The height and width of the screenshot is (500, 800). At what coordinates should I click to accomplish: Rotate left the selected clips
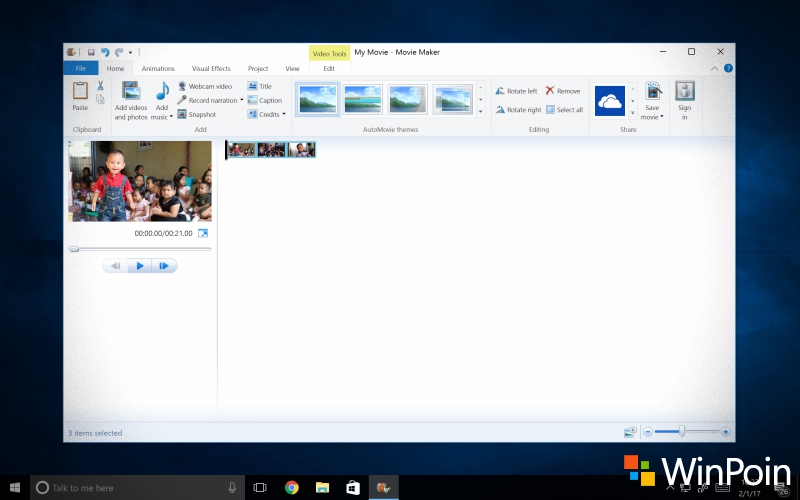(516, 91)
